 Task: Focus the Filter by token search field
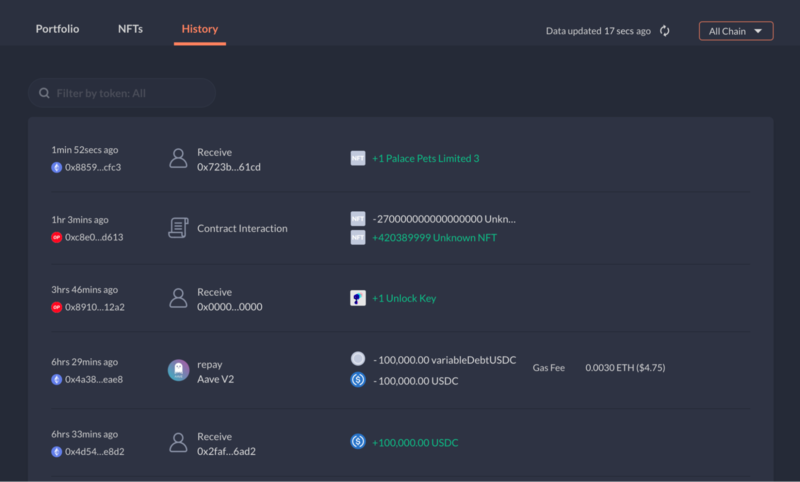122,93
